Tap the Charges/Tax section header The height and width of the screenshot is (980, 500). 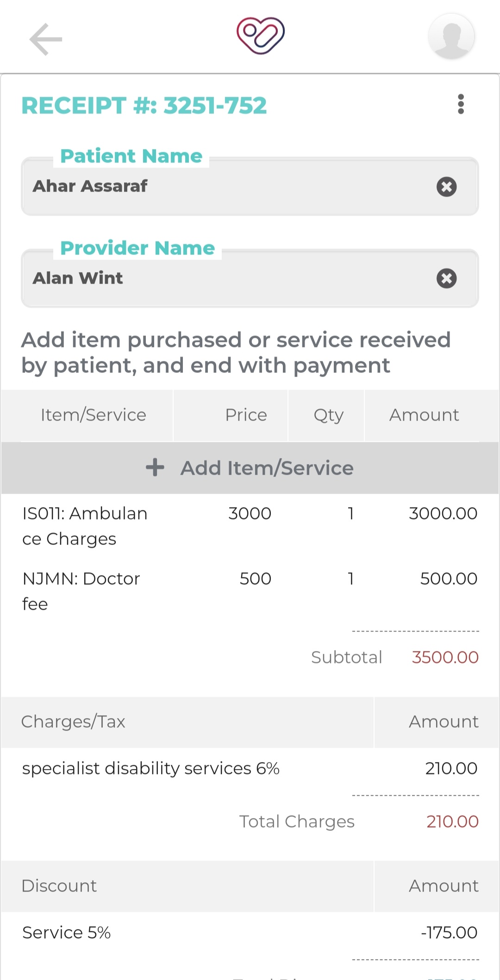point(73,722)
